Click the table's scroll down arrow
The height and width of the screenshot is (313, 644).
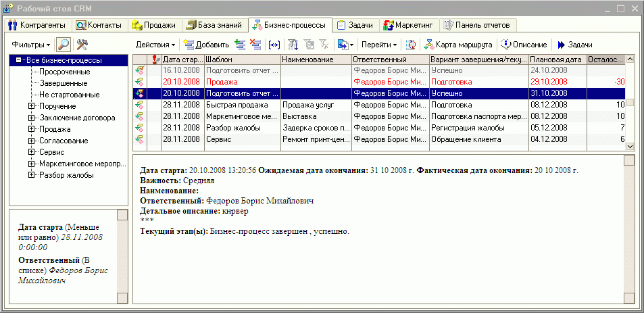[x=630, y=146]
